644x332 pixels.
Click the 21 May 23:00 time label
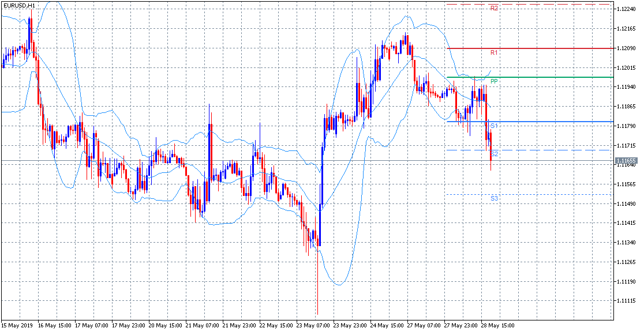[x=239, y=325]
